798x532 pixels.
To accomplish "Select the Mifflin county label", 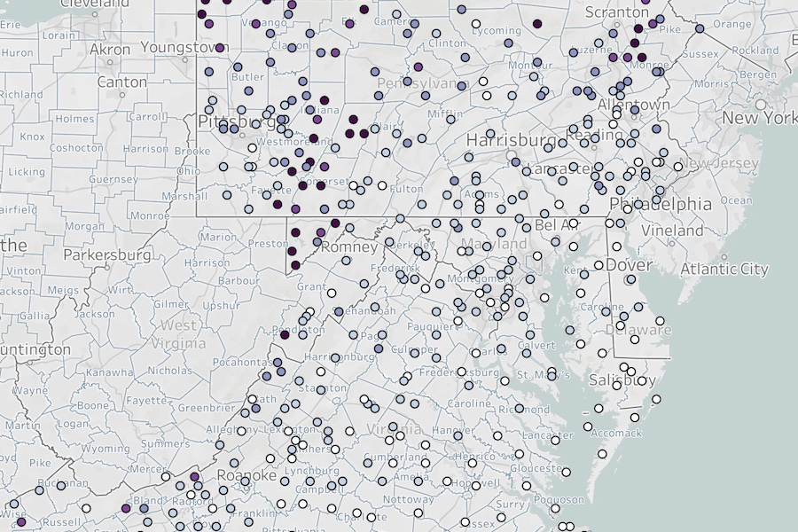I will (x=445, y=114).
